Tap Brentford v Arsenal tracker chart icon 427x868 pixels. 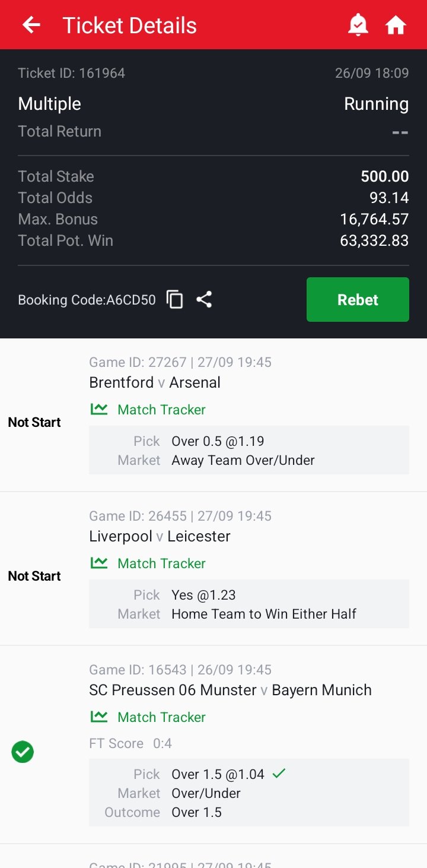coord(99,409)
